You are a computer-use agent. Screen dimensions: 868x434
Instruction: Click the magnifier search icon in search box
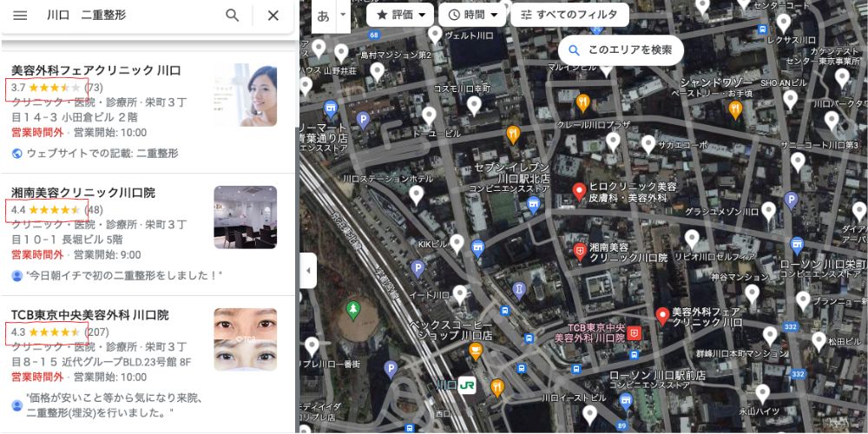tap(233, 16)
